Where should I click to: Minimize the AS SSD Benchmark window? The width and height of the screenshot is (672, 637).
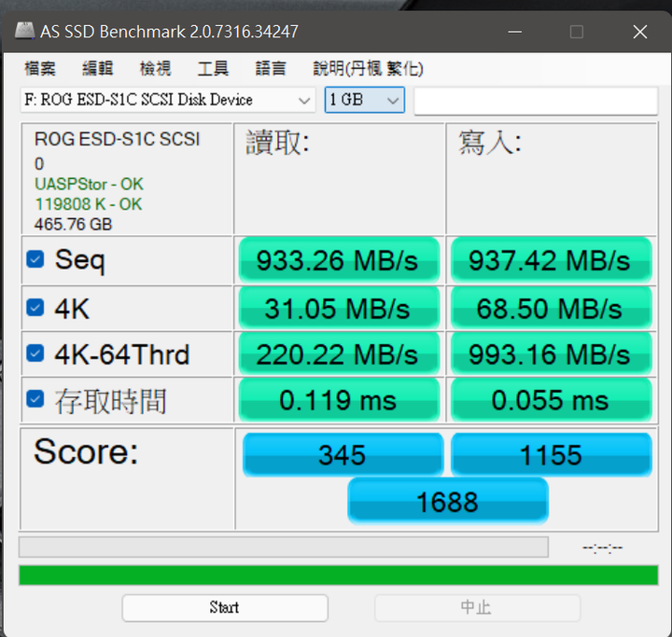point(514,32)
